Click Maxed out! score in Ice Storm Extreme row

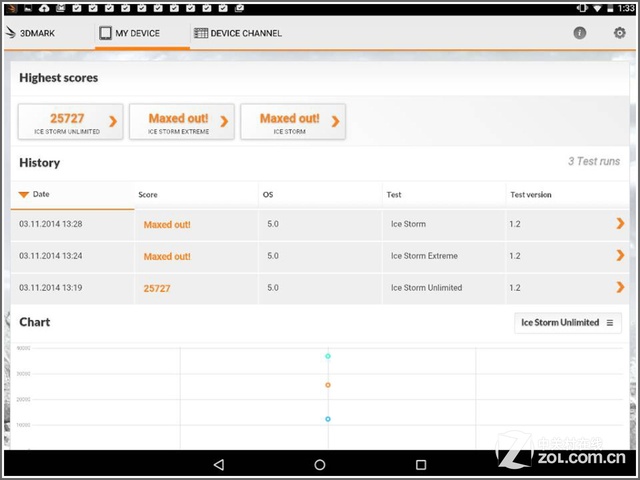167,256
